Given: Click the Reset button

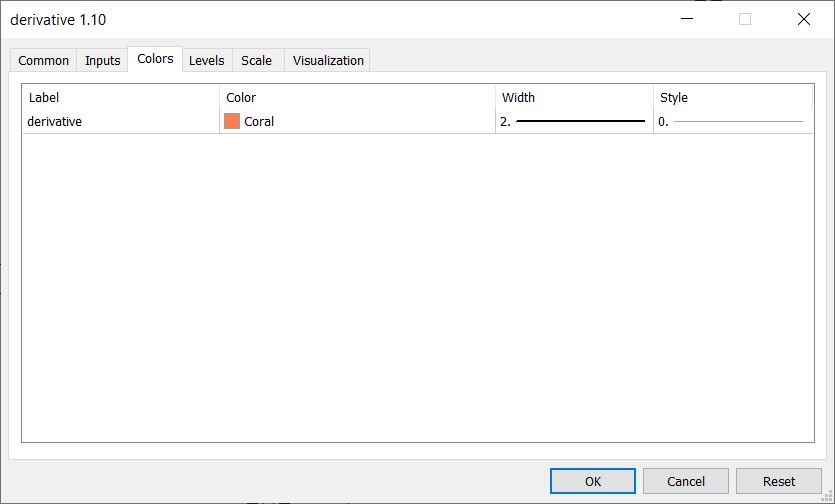Looking at the screenshot, I should coord(779,481).
